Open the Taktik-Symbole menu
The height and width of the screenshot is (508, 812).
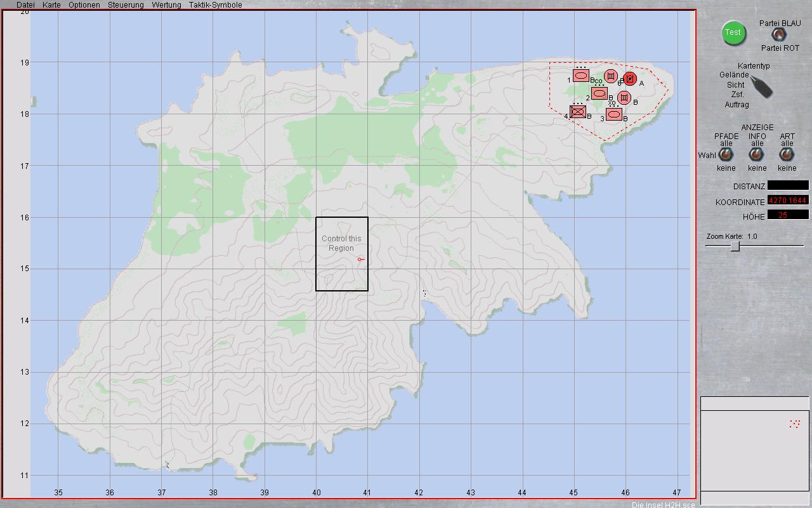pos(215,5)
